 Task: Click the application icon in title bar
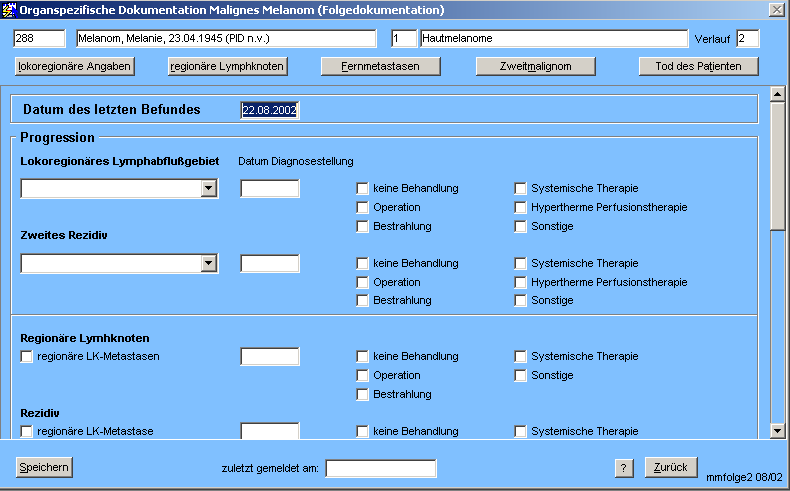pyautogui.click(x=10, y=9)
